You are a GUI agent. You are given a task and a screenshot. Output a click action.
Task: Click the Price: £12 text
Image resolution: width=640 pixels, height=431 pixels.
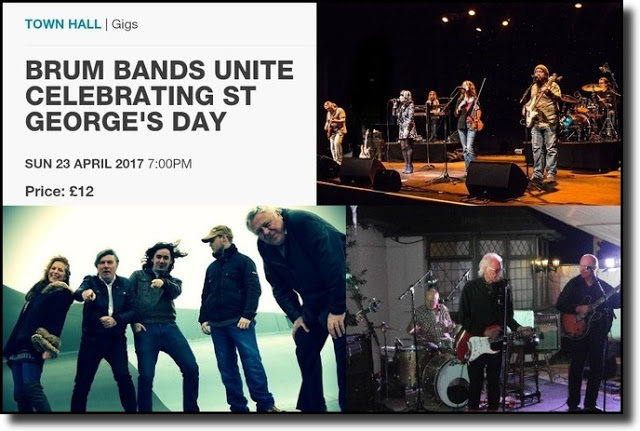pyautogui.click(x=59, y=191)
